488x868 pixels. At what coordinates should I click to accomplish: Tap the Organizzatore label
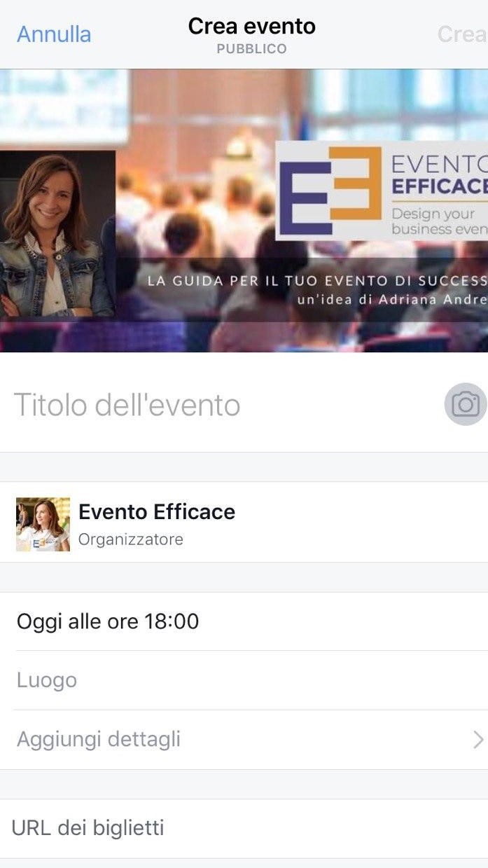(131, 539)
